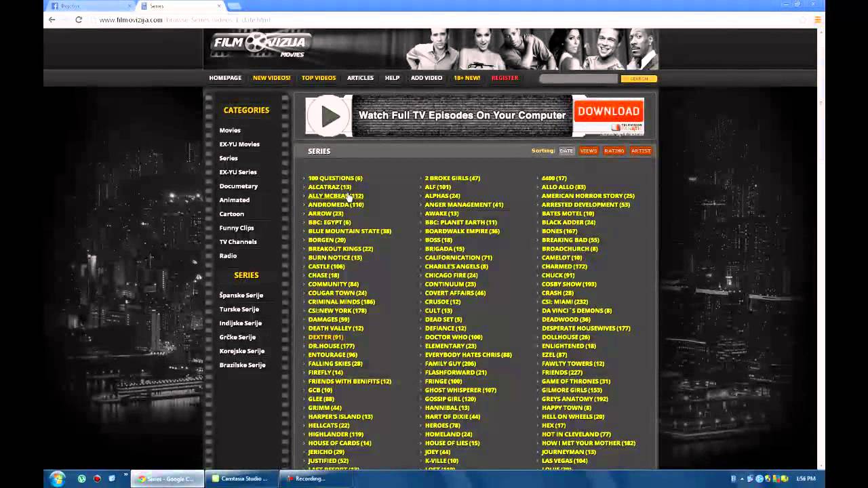The width and height of the screenshot is (868, 488).
Task: Open HOMEPAGE in the nav bar
Action: coord(225,78)
